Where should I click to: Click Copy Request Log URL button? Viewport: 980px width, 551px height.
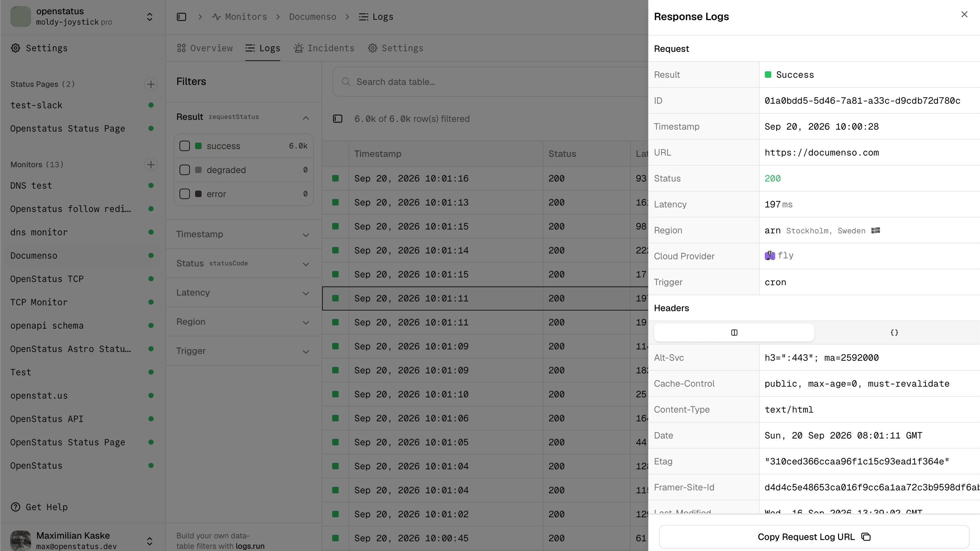pyautogui.click(x=814, y=536)
